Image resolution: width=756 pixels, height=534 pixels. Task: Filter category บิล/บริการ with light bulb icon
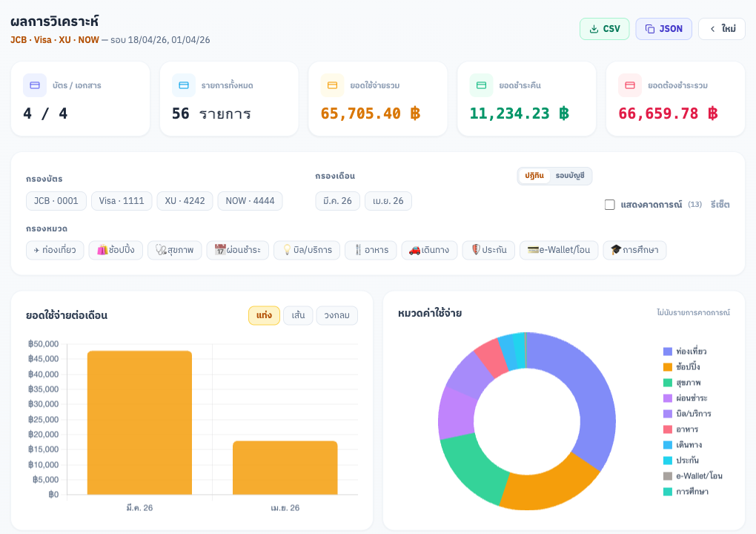[307, 250]
